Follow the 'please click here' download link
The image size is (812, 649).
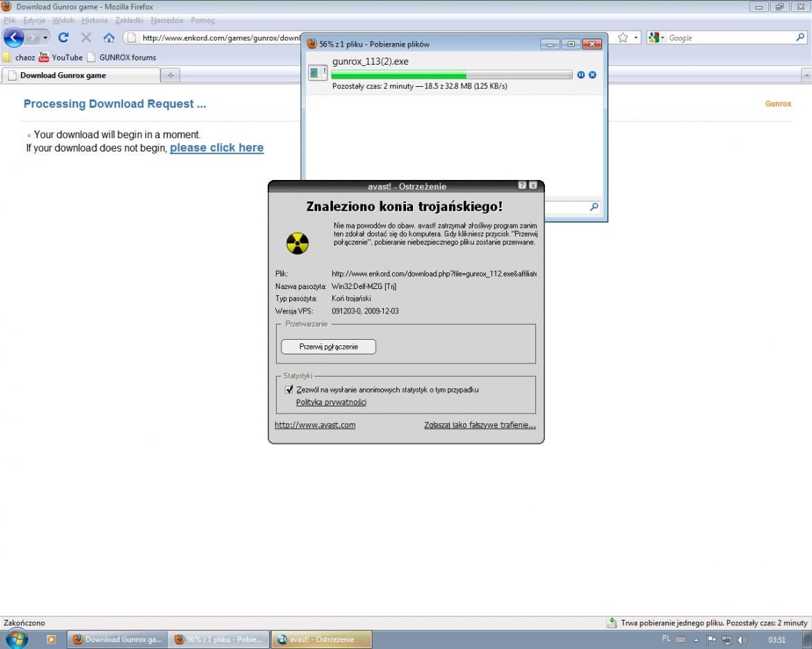(x=216, y=148)
